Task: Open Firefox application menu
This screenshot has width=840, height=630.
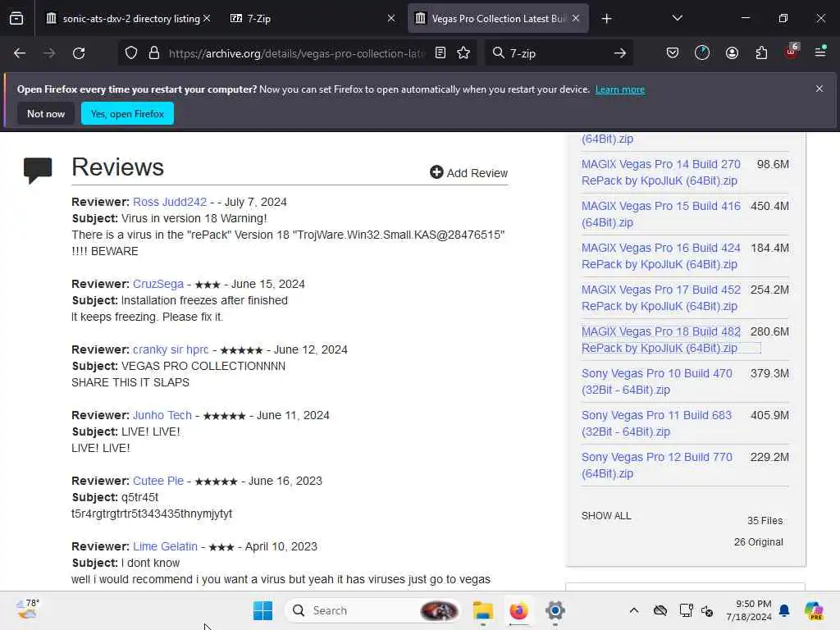Action: (x=820, y=52)
